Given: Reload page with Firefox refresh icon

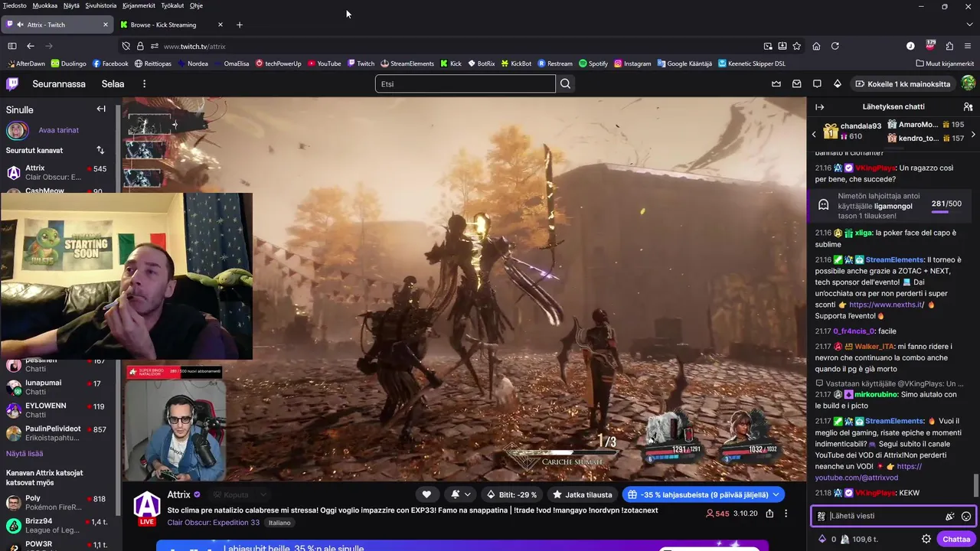Looking at the screenshot, I should click(835, 46).
